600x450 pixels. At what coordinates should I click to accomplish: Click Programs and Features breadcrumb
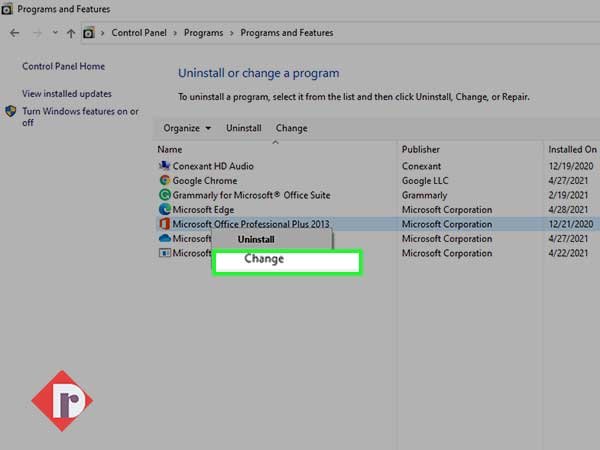point(287,33)
